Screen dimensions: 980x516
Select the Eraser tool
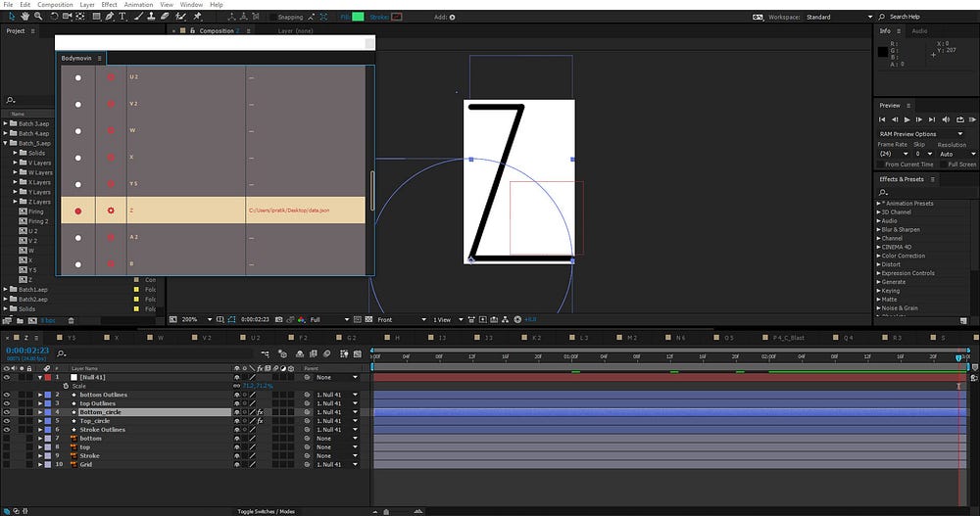pyautogui.click(x=165, y=17)
